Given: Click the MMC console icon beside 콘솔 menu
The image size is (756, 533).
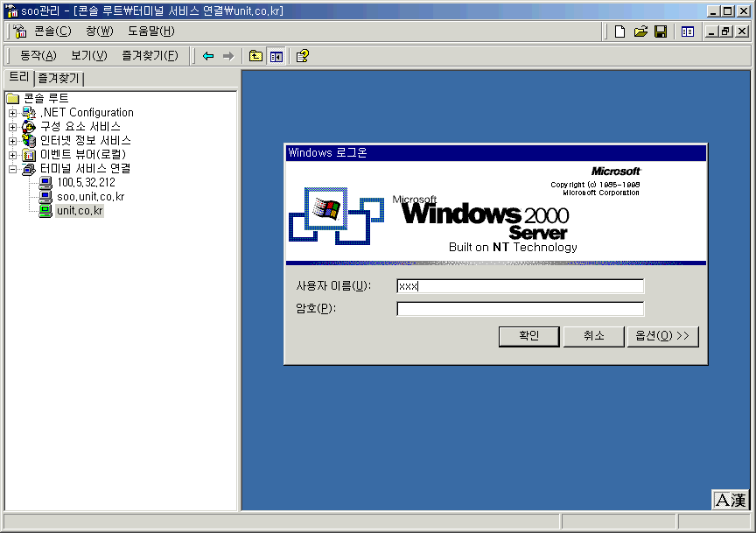Looking at the screenshot, I should tap(20, 32).
